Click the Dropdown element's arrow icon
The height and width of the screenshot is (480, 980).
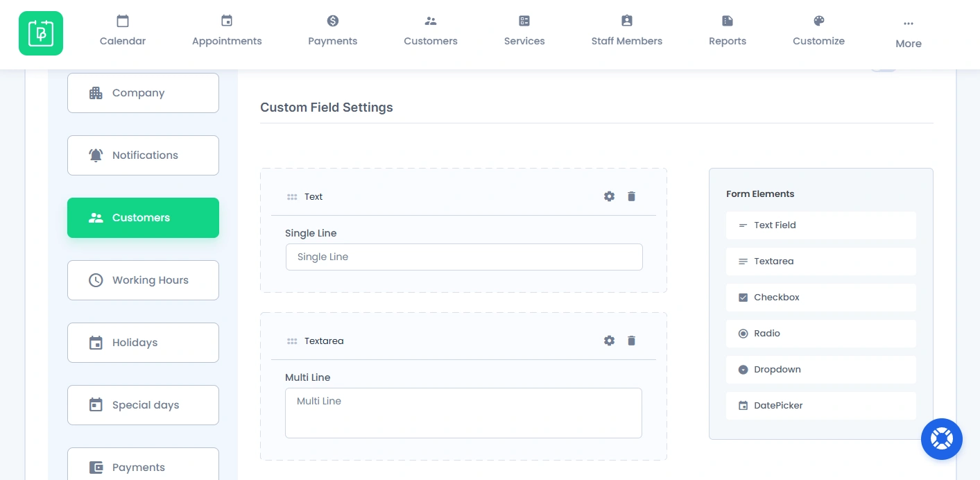(743, 370)
